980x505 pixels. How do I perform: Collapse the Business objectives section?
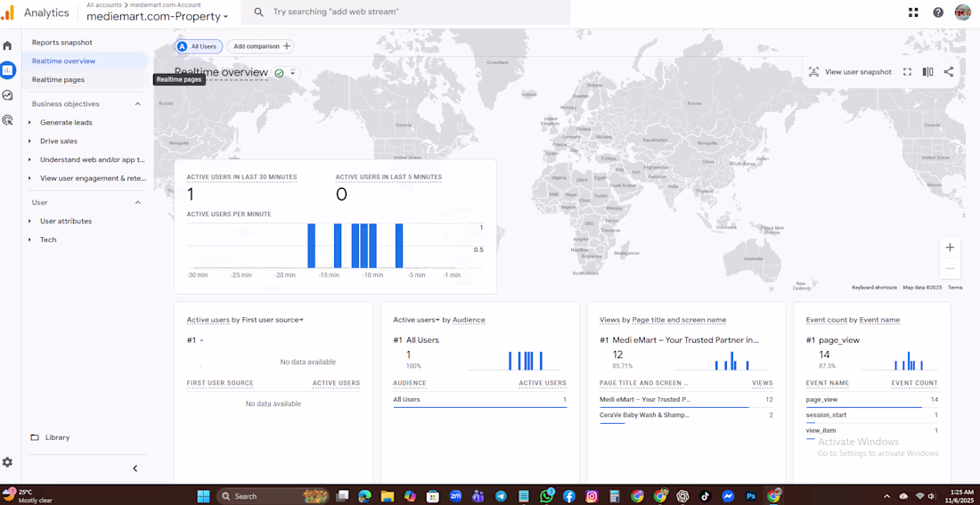(x=138, y=103)
